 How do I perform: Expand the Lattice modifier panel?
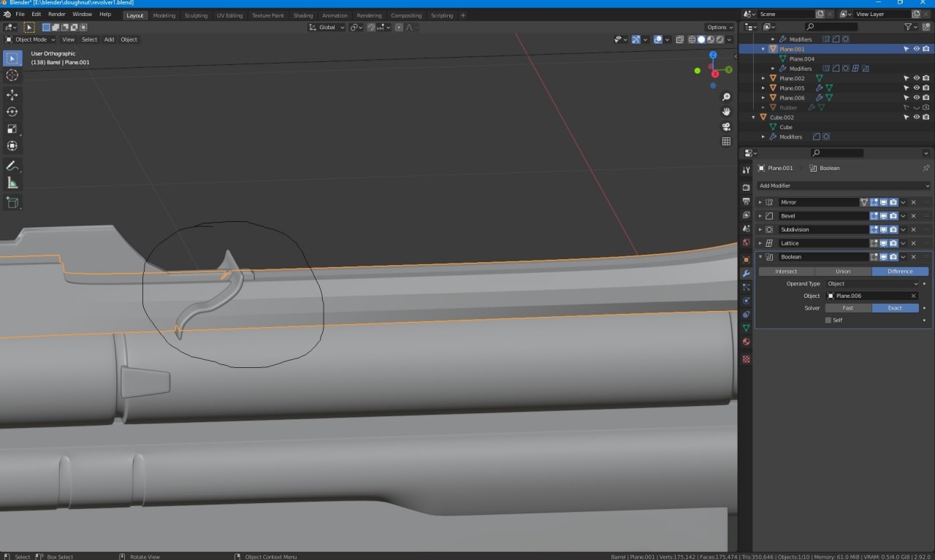pos(760,243)
